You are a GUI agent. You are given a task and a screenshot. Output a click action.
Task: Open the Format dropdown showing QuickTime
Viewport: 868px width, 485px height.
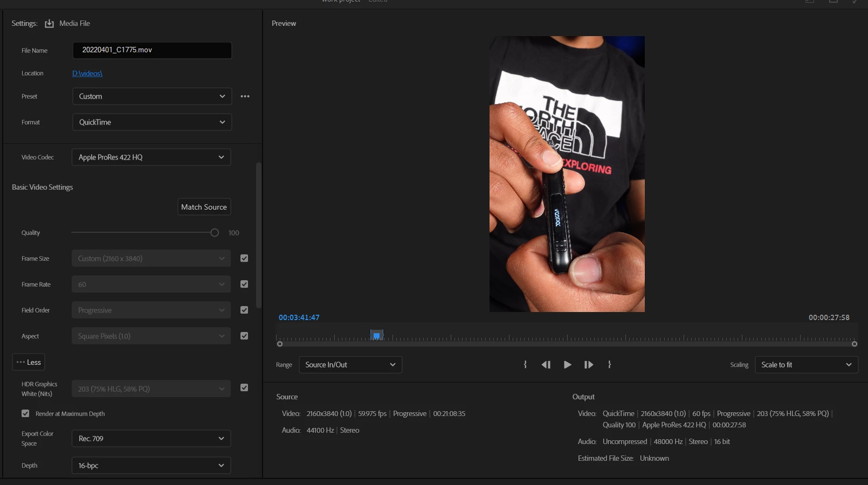[x=152, y=122]
